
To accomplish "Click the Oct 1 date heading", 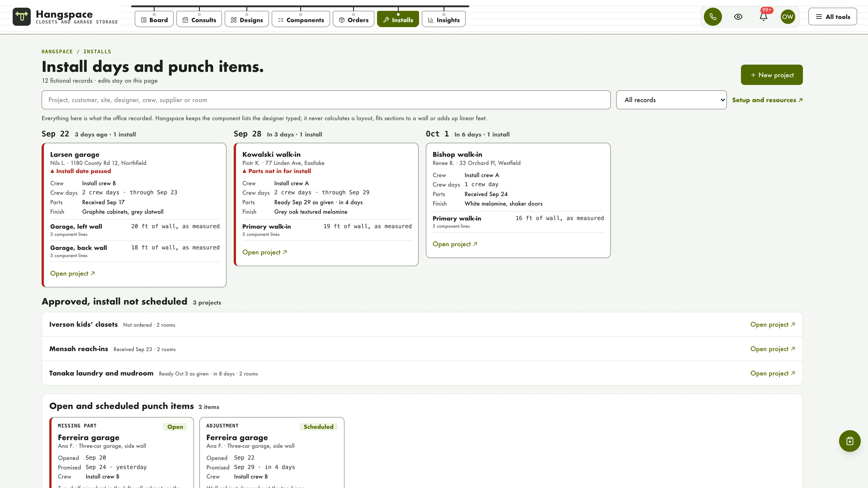I will pyautogui.click(x=437, y=134).
